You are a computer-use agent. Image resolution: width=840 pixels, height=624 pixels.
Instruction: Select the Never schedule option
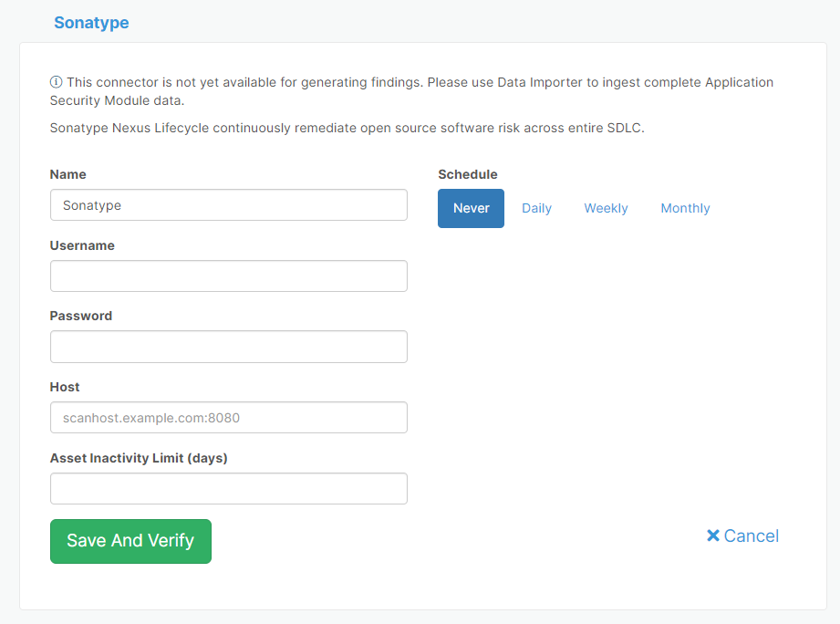point(471,208)
